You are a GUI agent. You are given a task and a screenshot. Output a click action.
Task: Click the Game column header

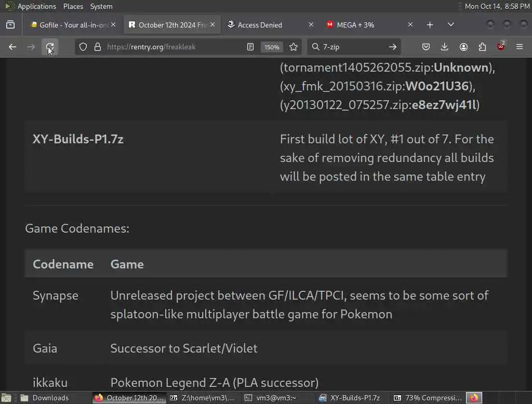tap(127, 264)
